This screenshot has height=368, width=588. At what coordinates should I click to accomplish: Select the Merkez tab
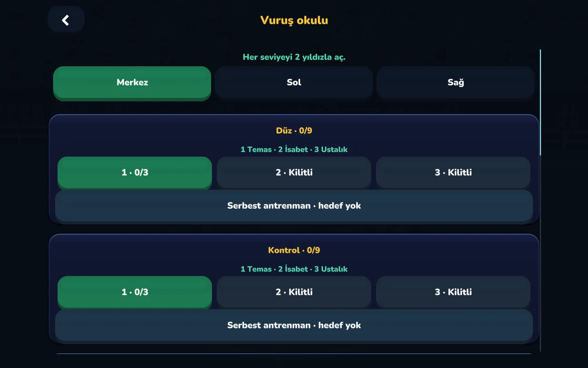point(132,83)
